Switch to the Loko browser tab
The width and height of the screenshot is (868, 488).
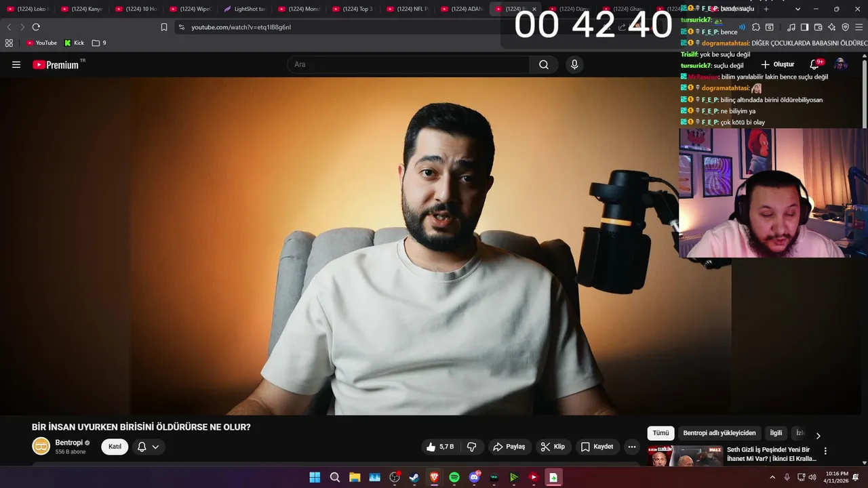pos(26,9)
